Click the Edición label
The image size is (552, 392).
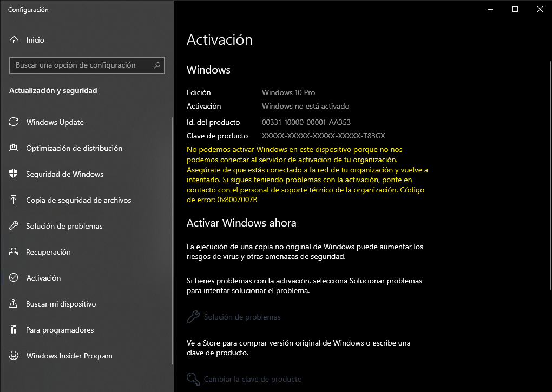tap(199, 92)
